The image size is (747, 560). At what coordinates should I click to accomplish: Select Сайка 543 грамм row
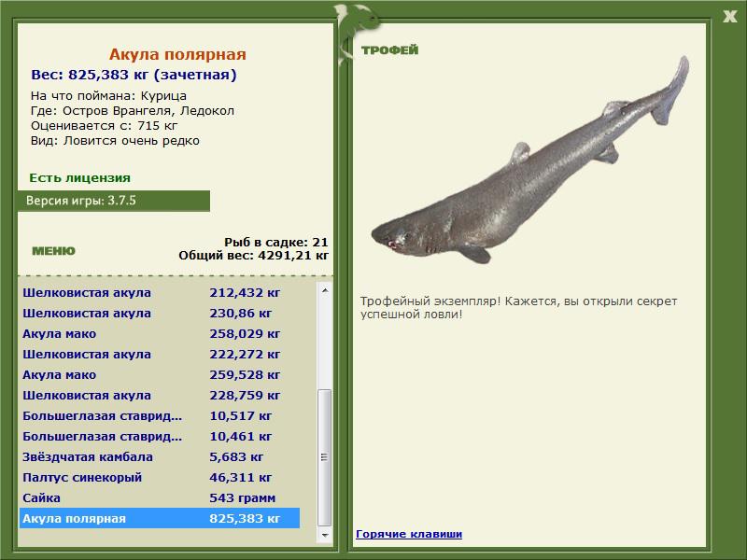tap(160, 497)
